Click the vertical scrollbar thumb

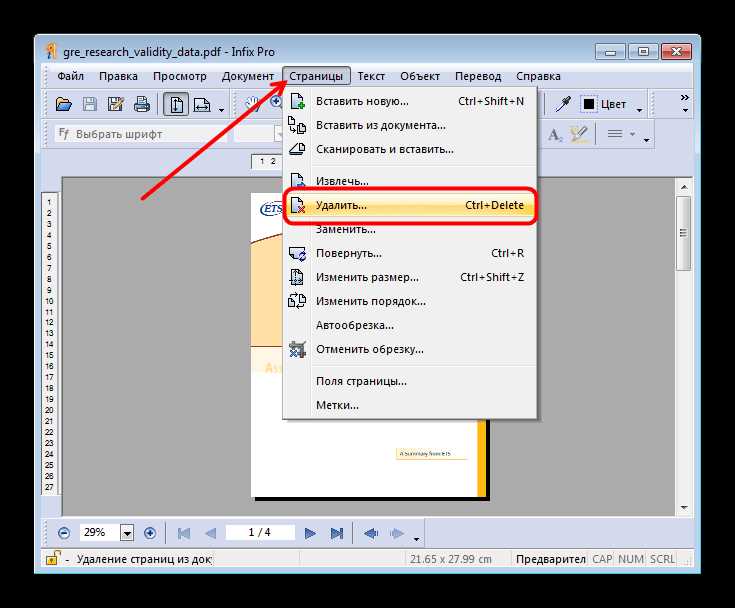pos(684,233)
